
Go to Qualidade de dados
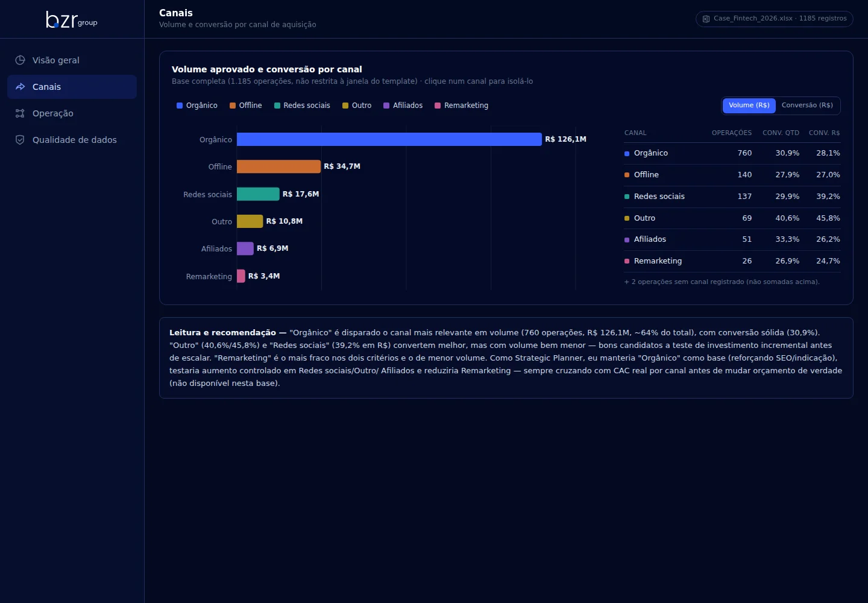tap(72, 140)
